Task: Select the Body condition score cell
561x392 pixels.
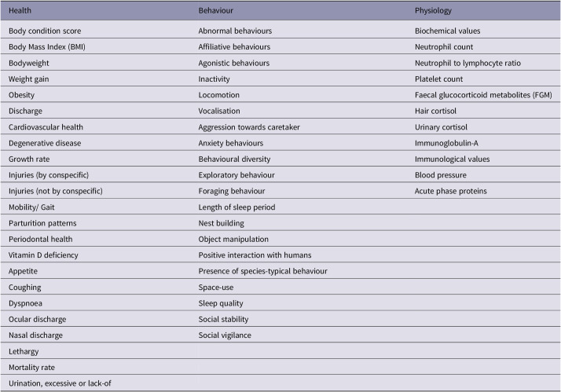Action: pos(45,31)
